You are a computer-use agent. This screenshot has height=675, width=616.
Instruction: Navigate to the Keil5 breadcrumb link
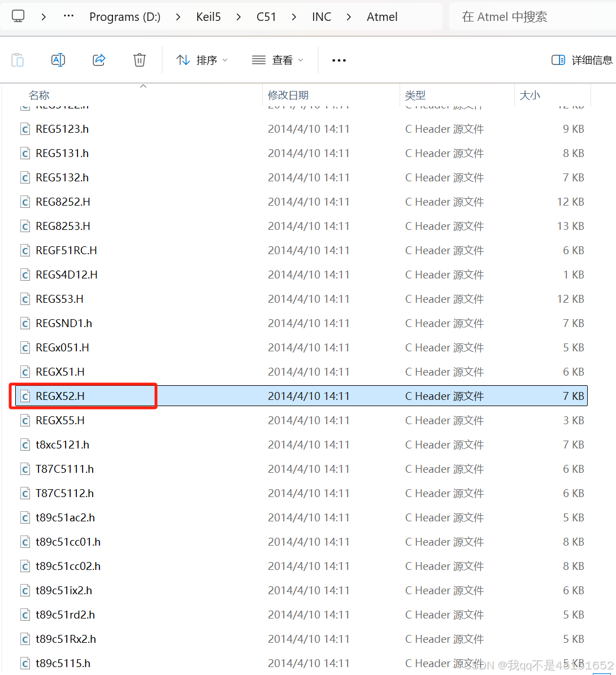point(208,16)
